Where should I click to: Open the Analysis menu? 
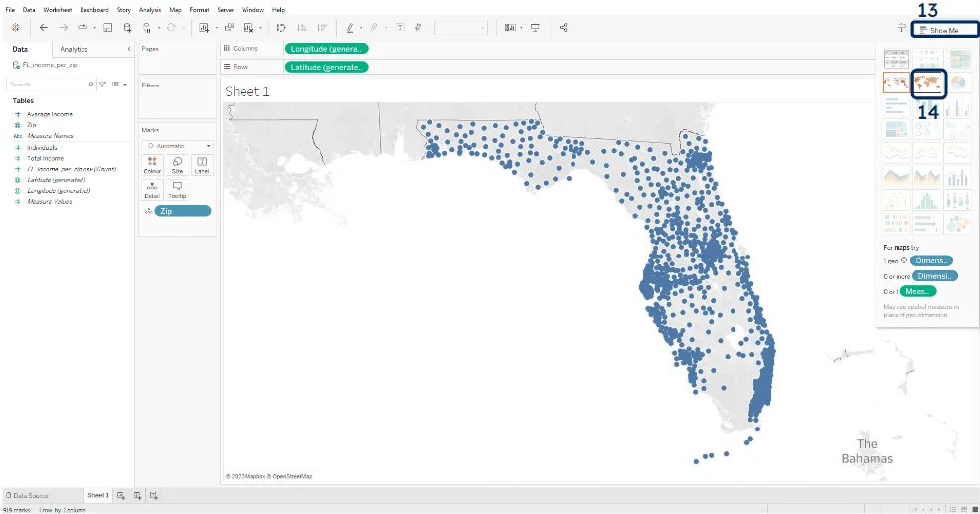pos(150,9)
